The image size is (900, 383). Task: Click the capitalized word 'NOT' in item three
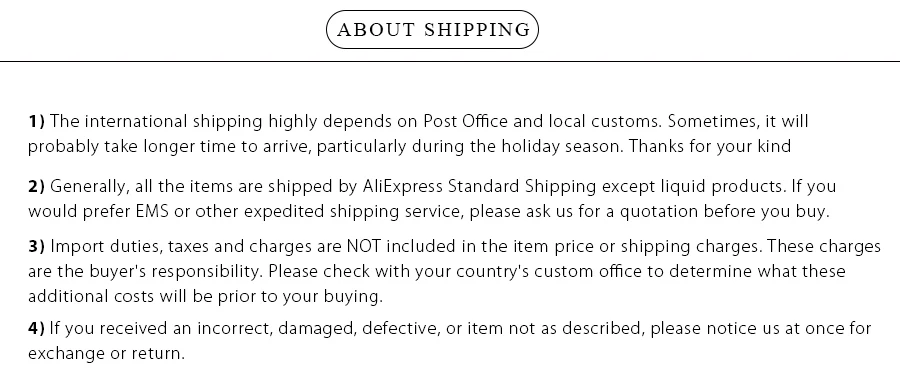[364, 247]
